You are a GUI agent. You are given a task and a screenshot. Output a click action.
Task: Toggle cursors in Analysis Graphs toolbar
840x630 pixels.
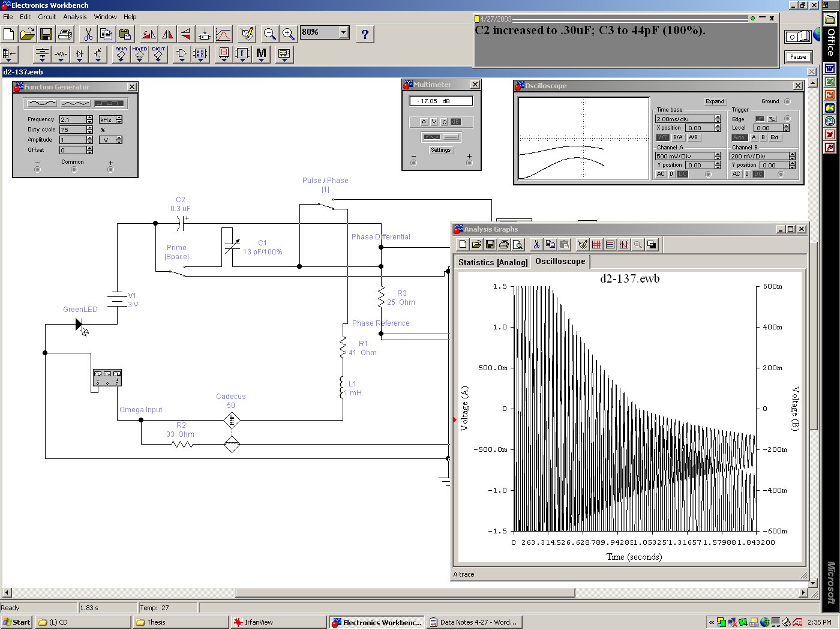click(624, 244)
